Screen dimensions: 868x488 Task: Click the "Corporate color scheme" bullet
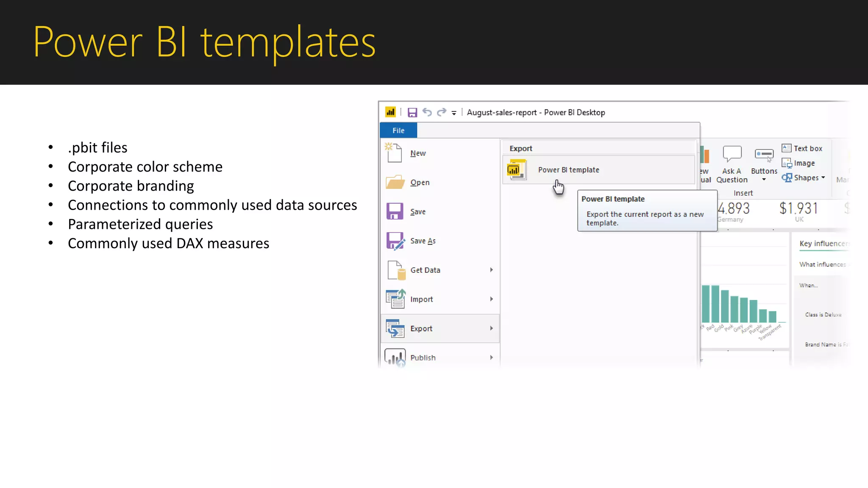(x=145, y=167)
